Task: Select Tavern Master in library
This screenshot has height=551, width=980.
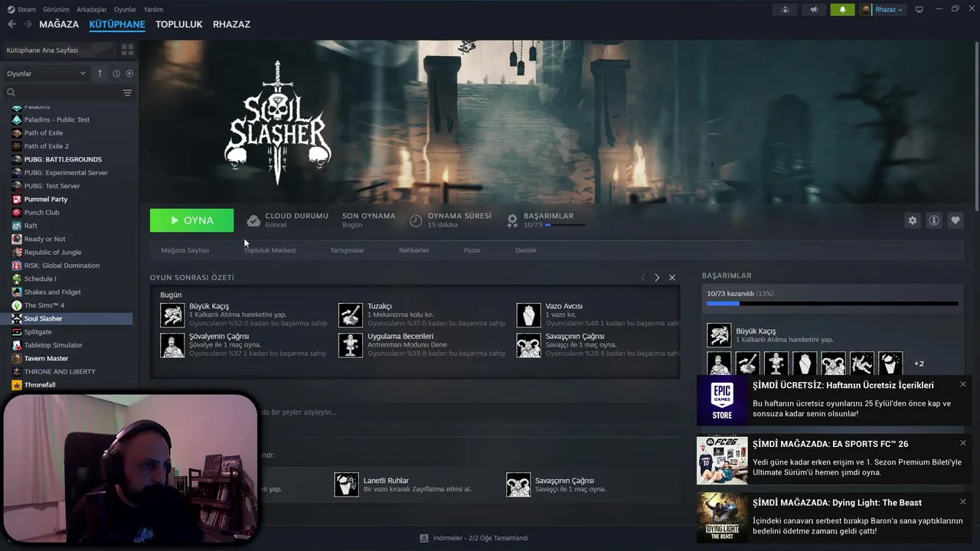Action: 46,358
